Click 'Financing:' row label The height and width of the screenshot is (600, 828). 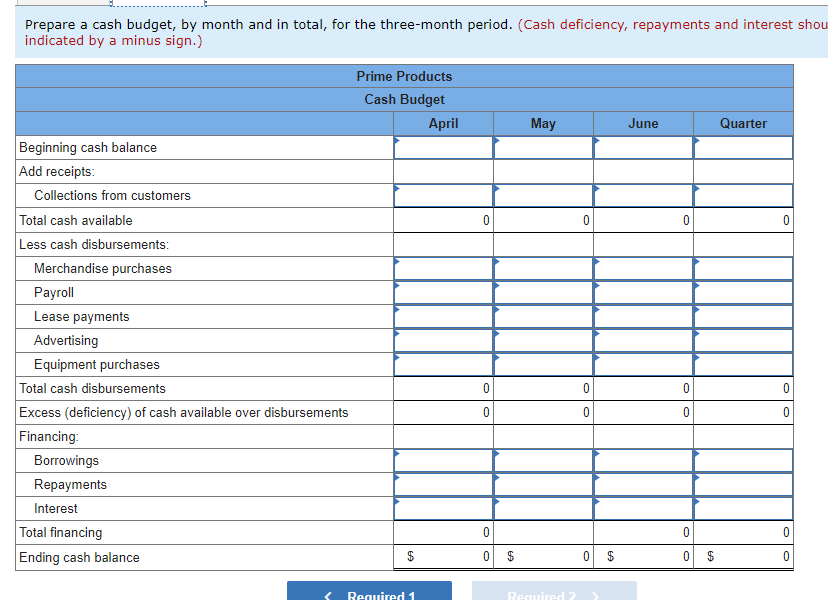(x=49, y=436)
